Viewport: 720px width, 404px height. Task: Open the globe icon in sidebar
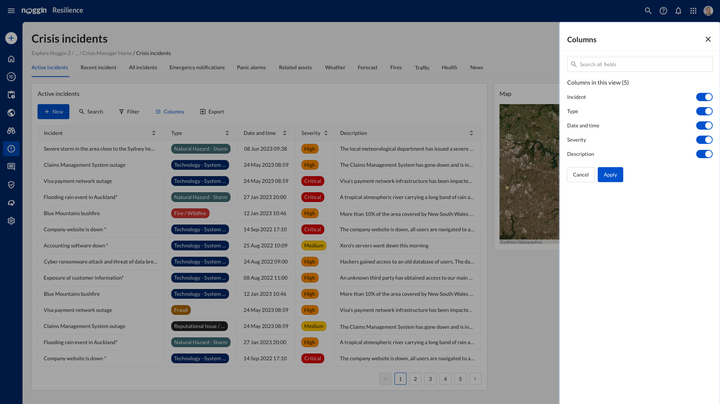tap(11, 112)
